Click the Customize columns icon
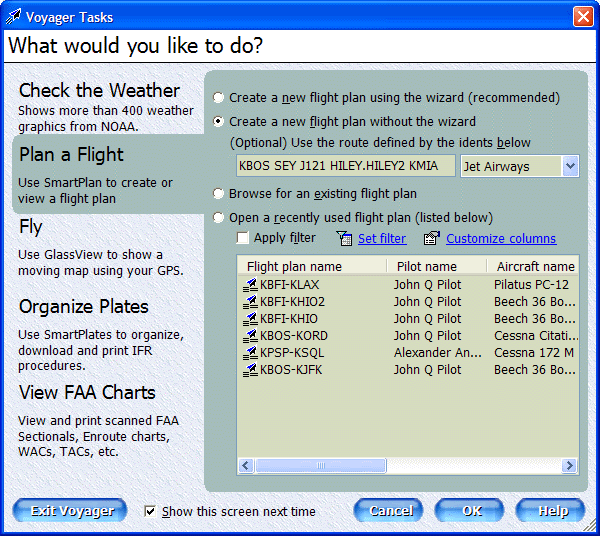The height and width of the screenshot is (536, 600). point(432,238)
